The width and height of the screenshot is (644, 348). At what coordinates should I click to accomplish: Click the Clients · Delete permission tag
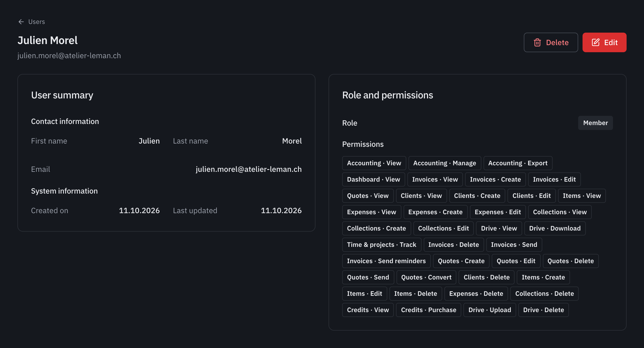(x=487, y=277)
